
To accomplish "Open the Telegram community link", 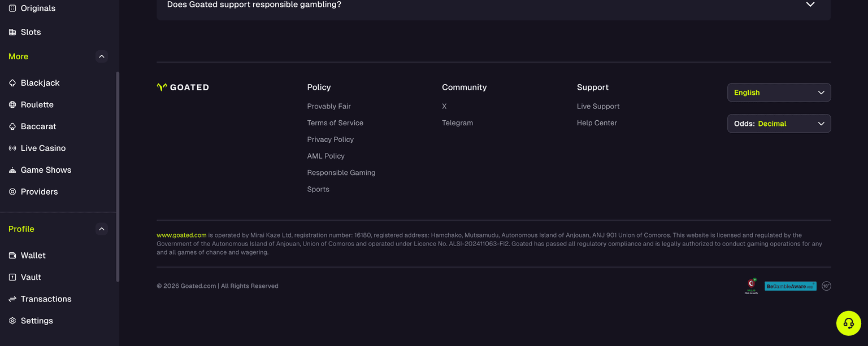I will point(457,123).
